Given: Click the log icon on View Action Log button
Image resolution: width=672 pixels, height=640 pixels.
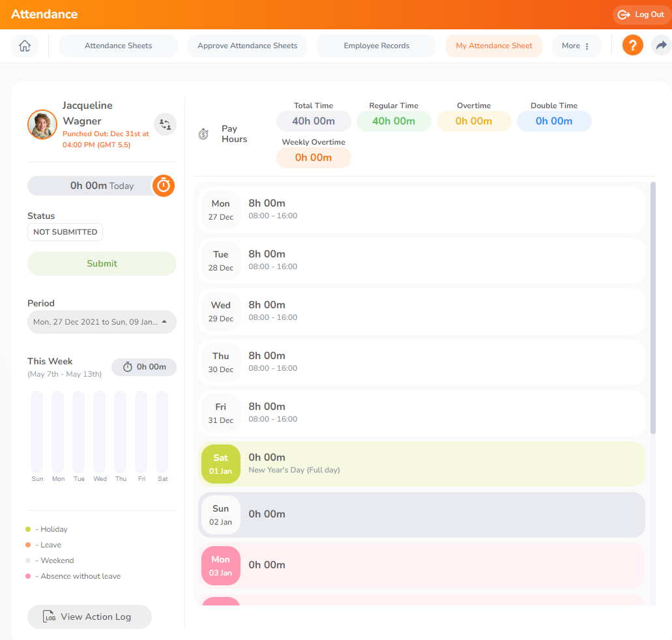Looking at the screenshot, I should pyautogui.click(x=48, y=617).
